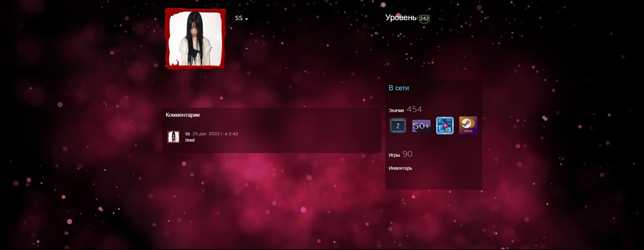Image resolution: width=644 pixels, height=250 pixels.
Task: Open the Инвентарь inventory link
Action: click(400, 168)
